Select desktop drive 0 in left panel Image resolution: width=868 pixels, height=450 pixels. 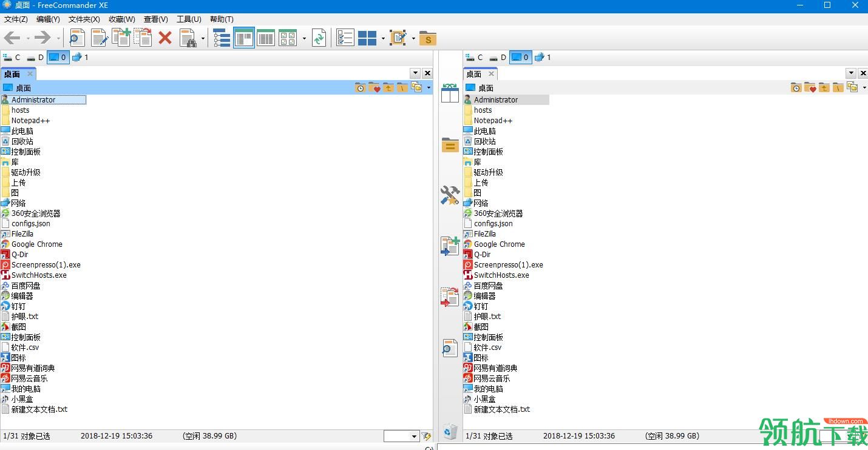[x=58, y=58]
